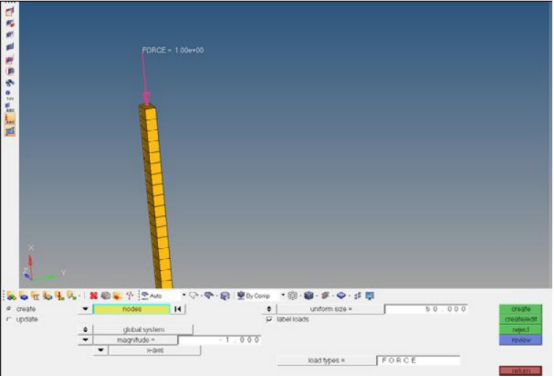Screen dimensions: 554x377
Task: Click the red X delete icon in toolbar
Action: (94, 296)
